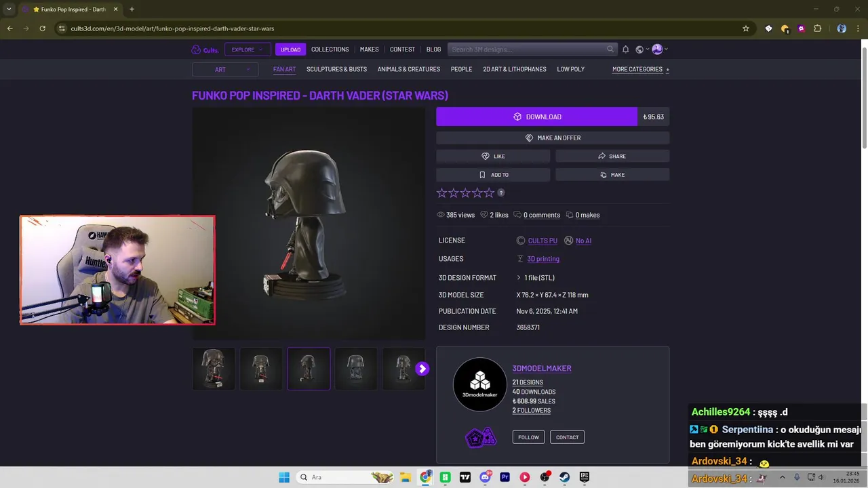868x488 pixels.
Task: Open the user avatar menu on Cults
Action: 659,49
